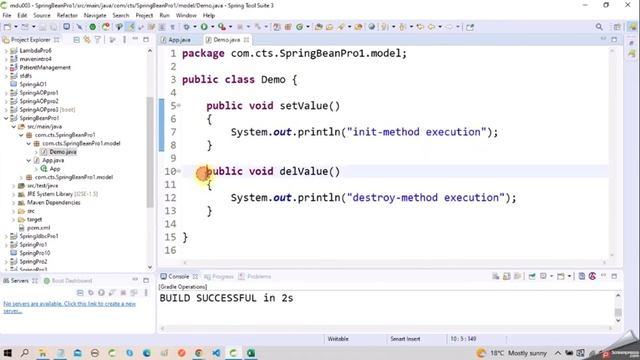Open the Debug dropdown arrow

click(194, 27)
